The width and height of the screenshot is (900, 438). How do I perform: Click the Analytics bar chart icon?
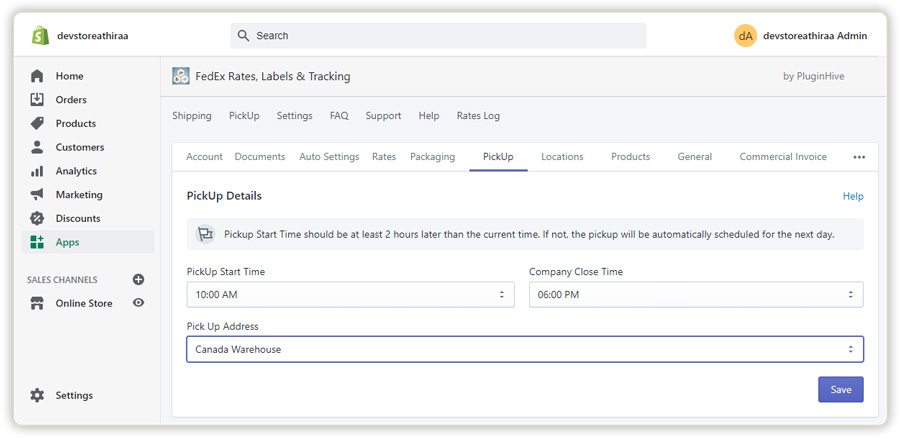(x=37, y=171)
